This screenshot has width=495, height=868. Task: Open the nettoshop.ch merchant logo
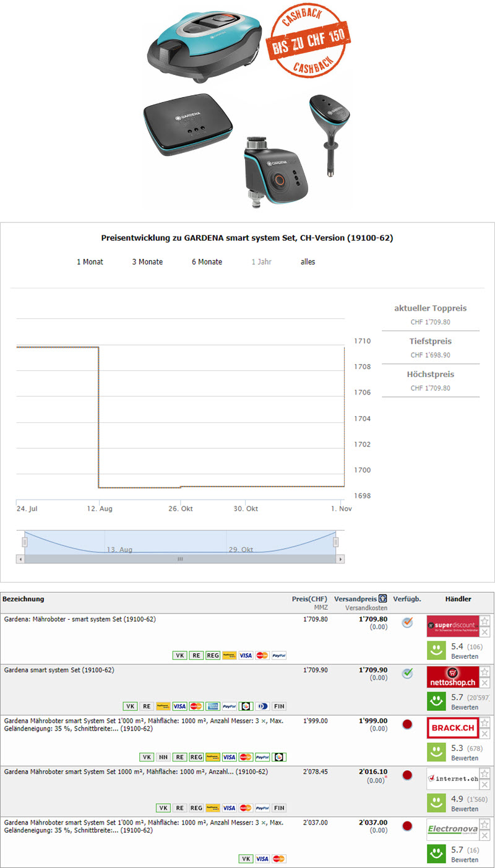point(453,677)
